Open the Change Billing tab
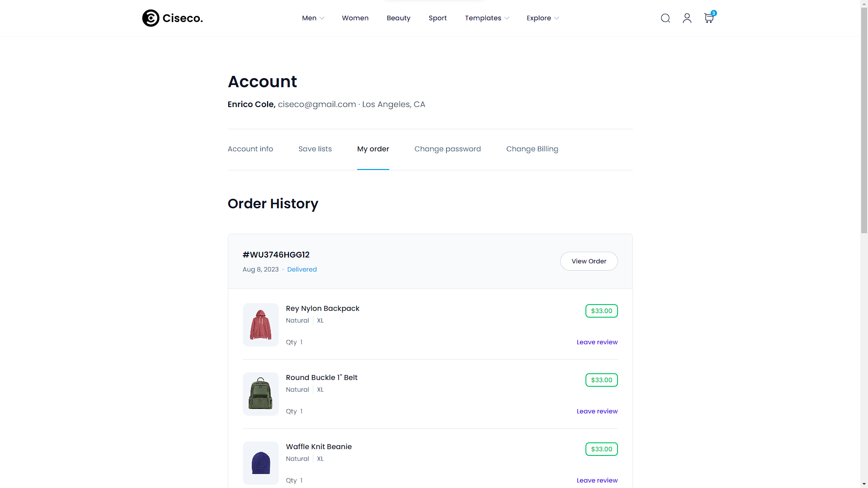The height and width of the screenshot is (488, 868). [x=532, y=149]
